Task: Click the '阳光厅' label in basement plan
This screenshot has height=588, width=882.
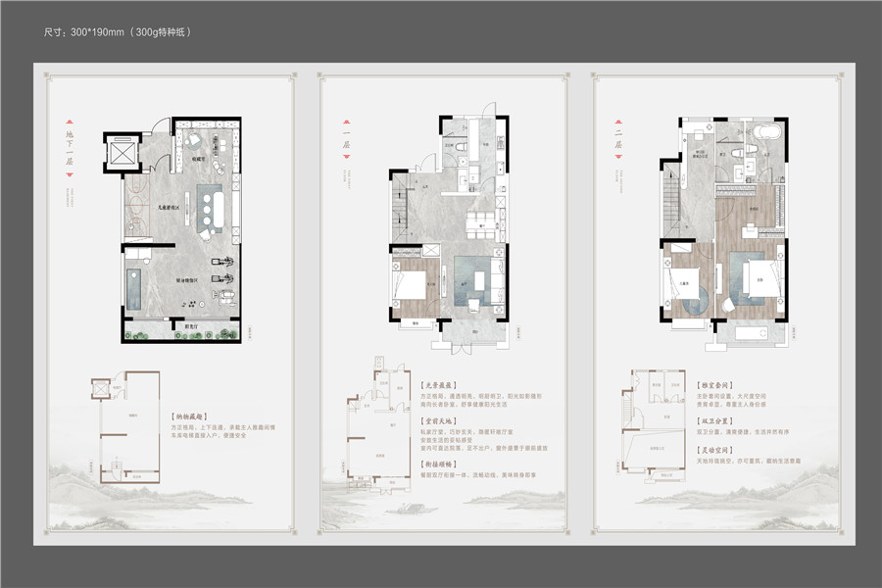Action: tap(191, 325)
